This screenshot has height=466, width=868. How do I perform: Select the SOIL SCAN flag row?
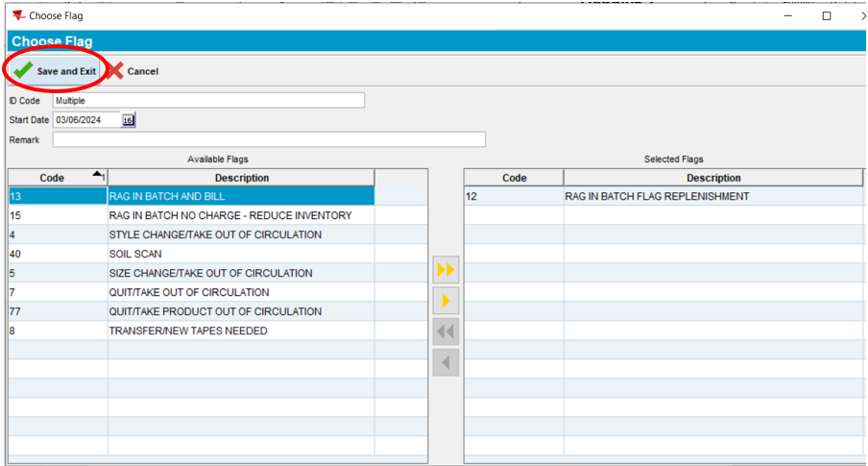point(135,254)
